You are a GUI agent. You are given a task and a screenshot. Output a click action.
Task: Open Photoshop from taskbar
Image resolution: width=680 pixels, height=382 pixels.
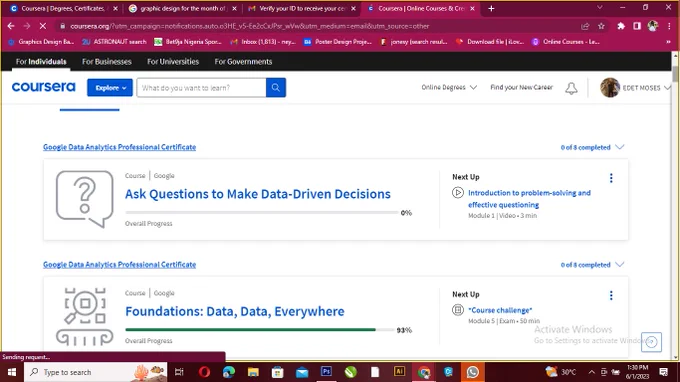pyautogui.click(x=326, y=372)
